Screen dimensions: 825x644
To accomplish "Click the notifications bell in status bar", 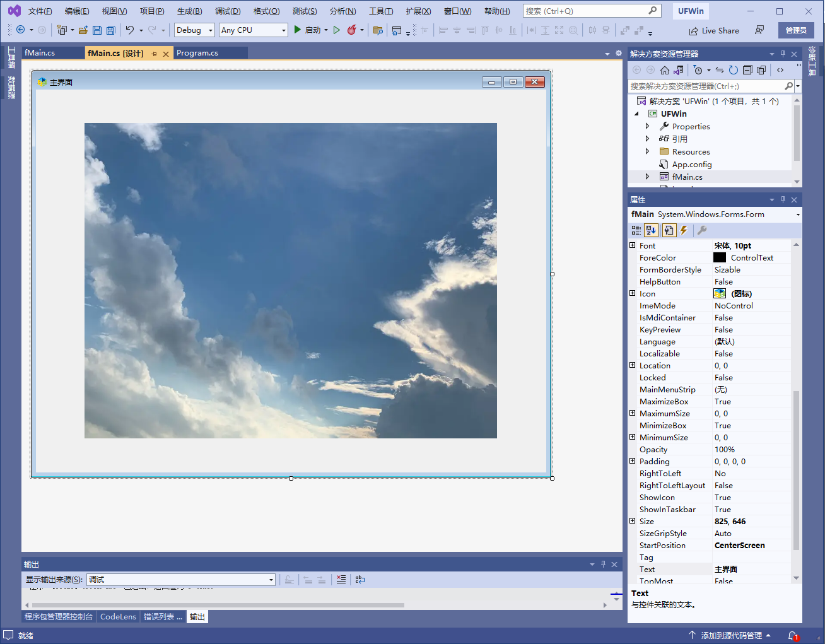I will [793, 636].
